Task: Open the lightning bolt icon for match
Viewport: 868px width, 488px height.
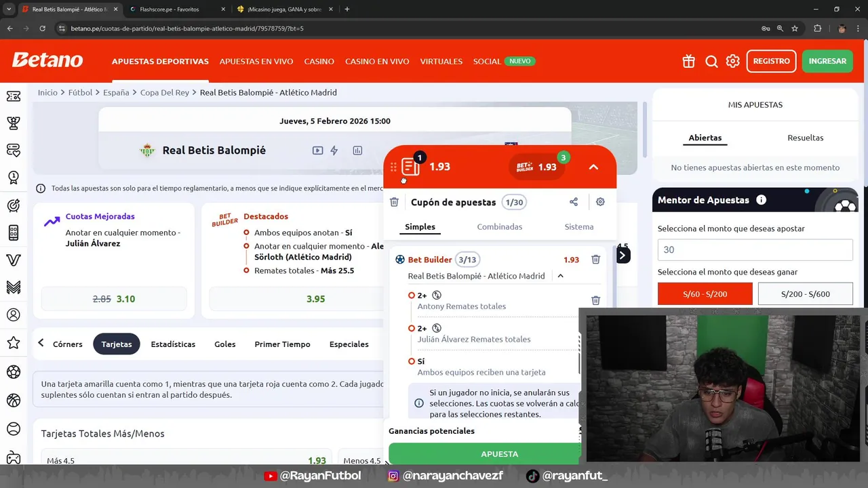Action: tap(334, 150)
